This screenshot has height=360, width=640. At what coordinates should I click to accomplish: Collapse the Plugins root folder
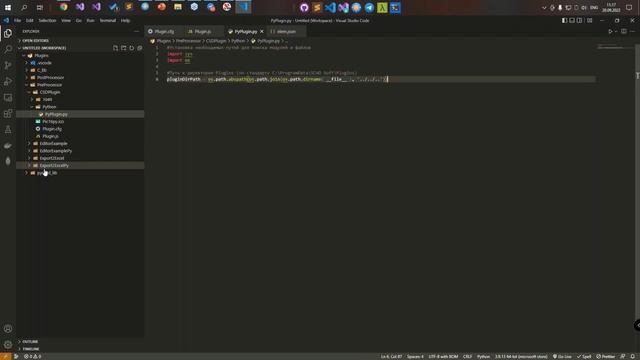[80, 56]
